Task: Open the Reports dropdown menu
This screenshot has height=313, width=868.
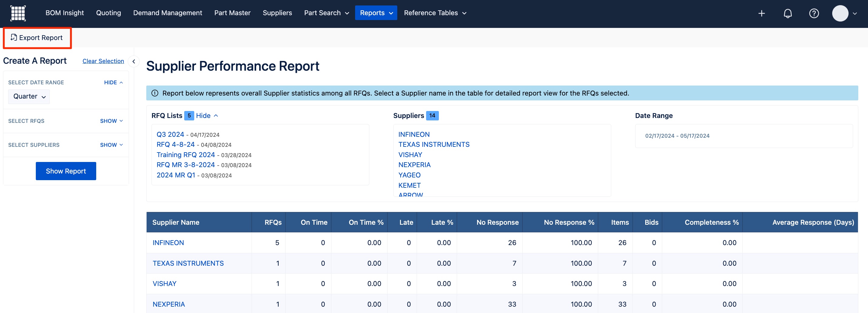Action: [x=376, y=13]
